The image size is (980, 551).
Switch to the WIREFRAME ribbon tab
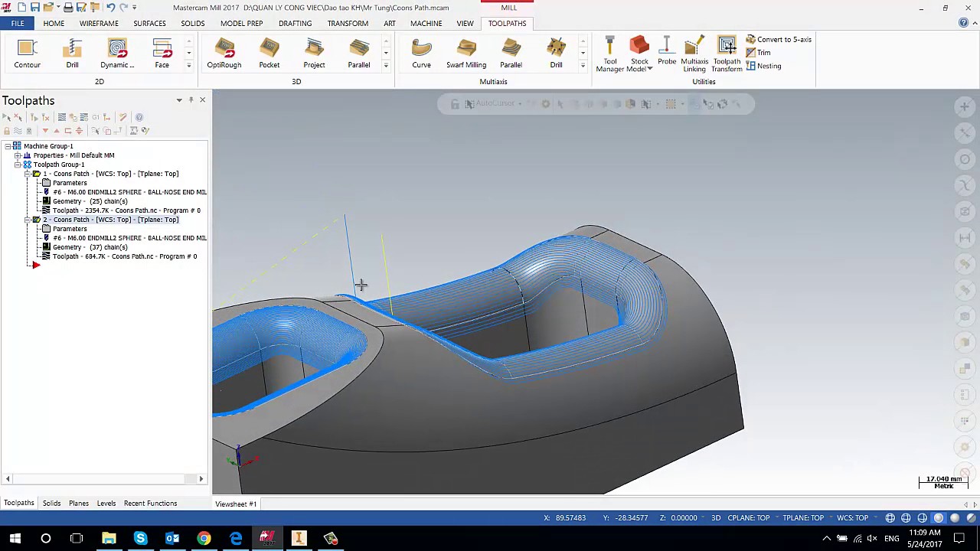pyautogui.click(x=99, y=24)
